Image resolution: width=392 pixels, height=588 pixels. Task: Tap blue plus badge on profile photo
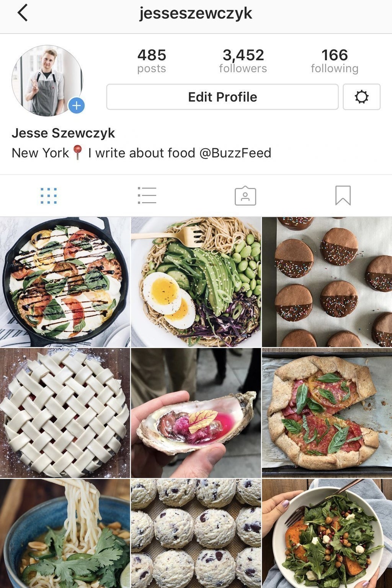[77, 106]
